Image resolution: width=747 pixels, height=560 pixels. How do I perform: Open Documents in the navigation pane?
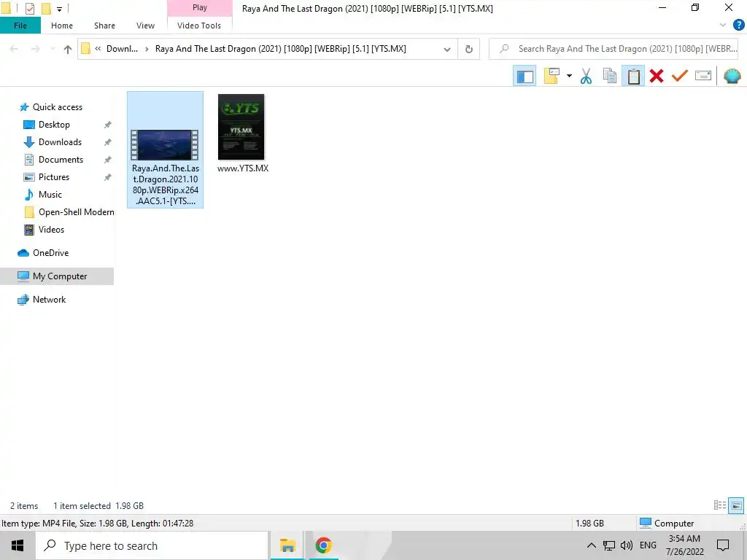pyautogui.click(x=61, y=160)
